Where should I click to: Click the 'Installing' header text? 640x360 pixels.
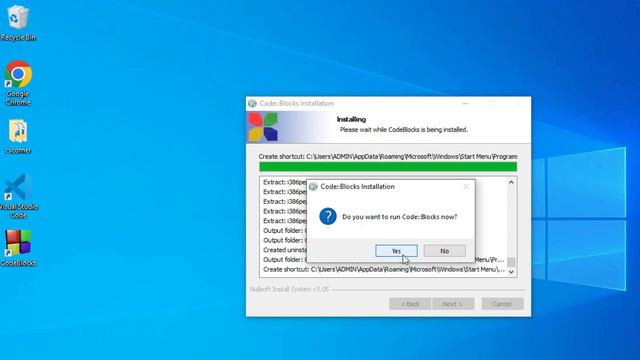[351, 119]
